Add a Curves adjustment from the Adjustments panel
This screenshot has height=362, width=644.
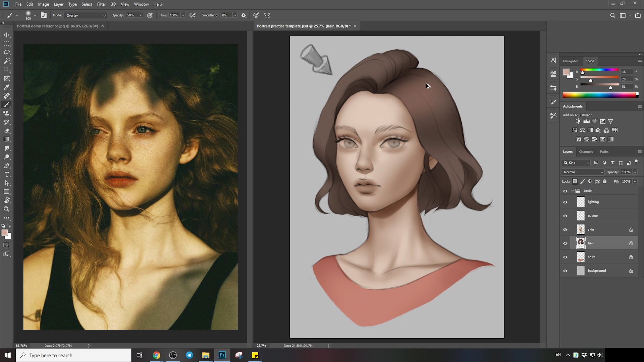point(595,121)
